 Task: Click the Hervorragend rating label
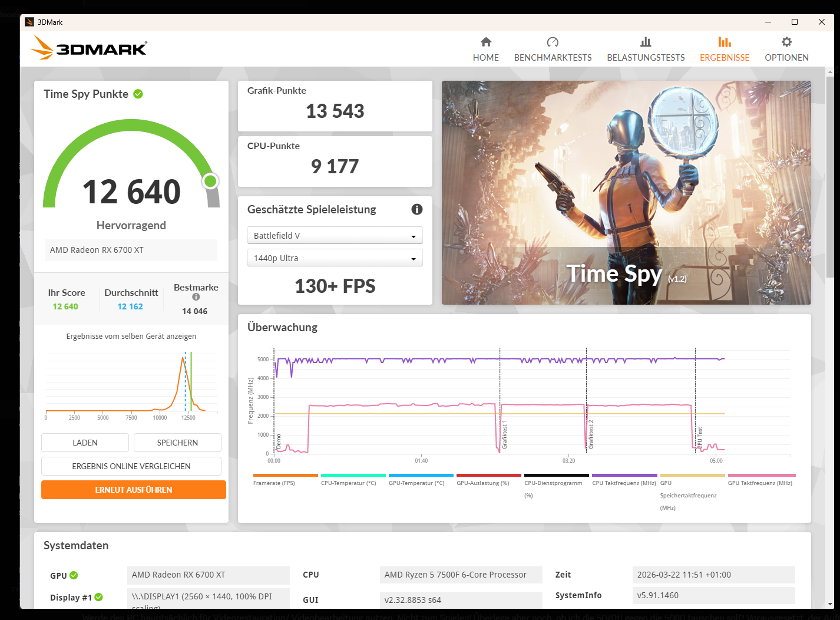[x=131, y=225]
